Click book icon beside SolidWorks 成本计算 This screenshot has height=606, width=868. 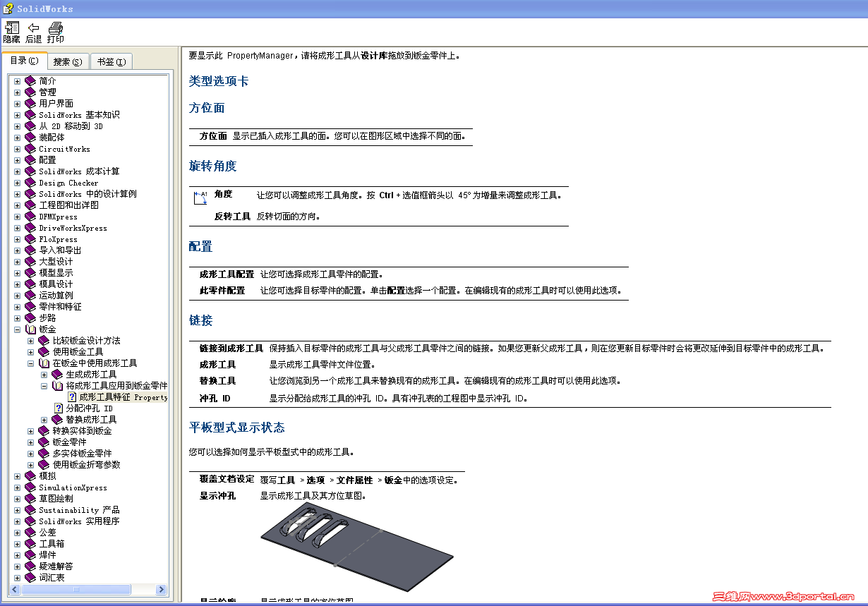pyautogui.click(x=30, y=171)
